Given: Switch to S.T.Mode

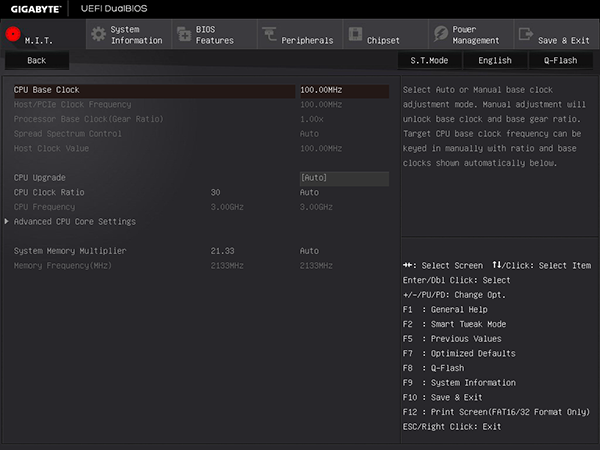Looking at the screenshot, I should [x=429, y=60].
